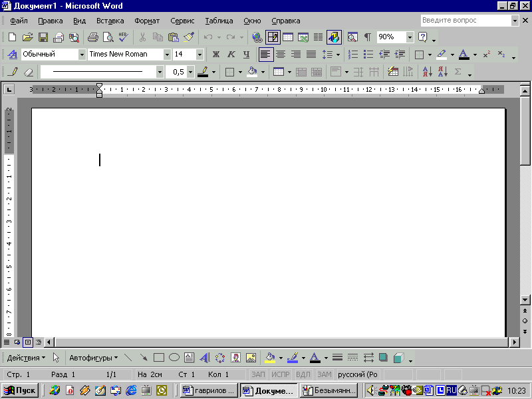Pick the font color (red A) button
Image resolution: width=532 pixels, height=399 pixels.
[x=464, y=55]
